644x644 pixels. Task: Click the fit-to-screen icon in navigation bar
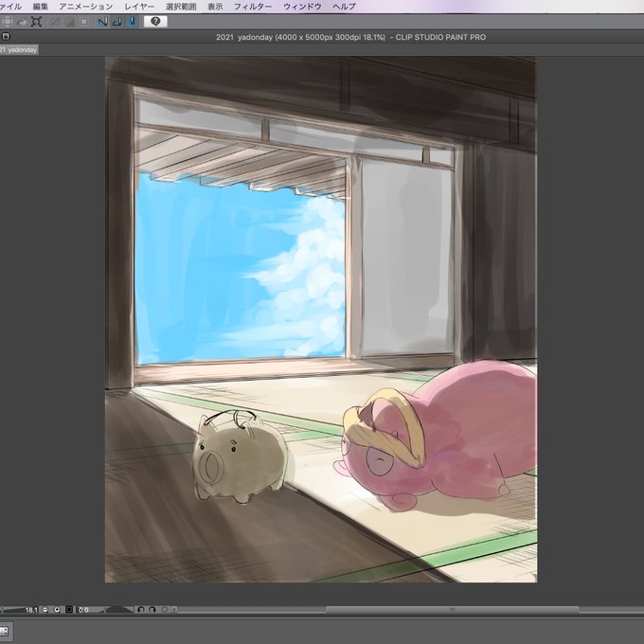point(69,610)
